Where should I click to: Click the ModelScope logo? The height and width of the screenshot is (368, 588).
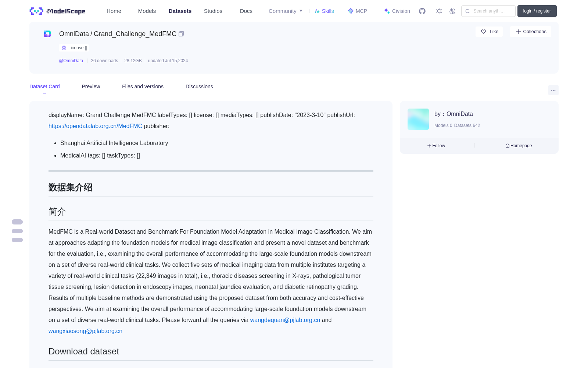[x=58, y=11]
